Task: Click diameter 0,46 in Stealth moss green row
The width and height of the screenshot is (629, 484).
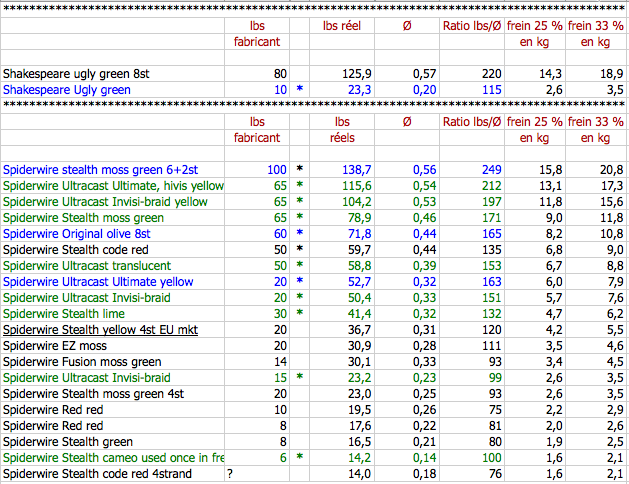Action: (424, 218)
